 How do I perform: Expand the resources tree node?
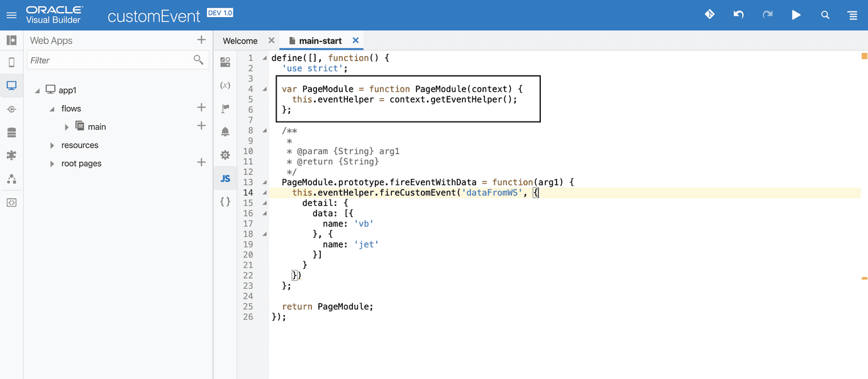click(x=52, y=145)
